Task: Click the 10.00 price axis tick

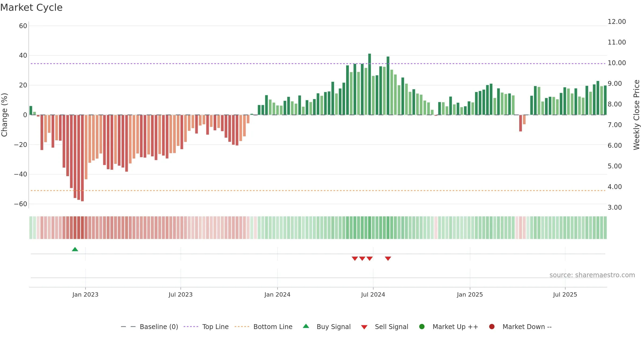Action: (x=617, y=63)
